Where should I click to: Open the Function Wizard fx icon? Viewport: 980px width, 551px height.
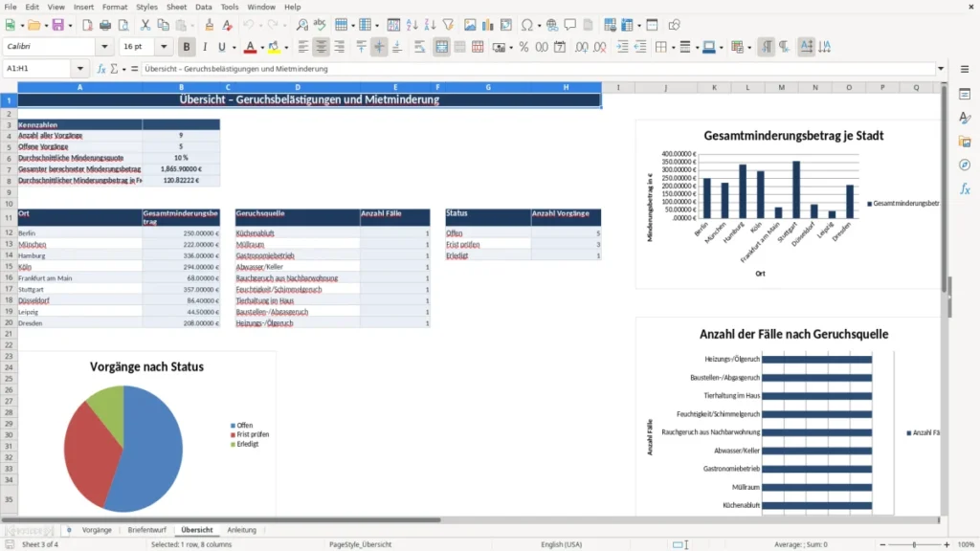[101, 69]
